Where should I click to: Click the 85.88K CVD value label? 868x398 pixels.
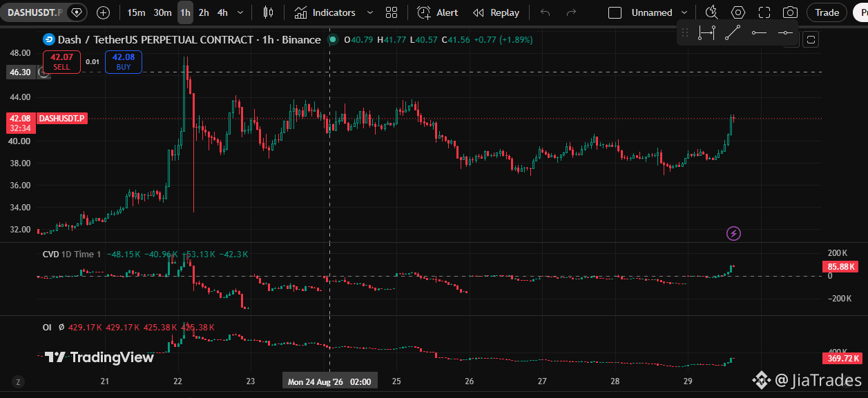pyautogui.click(x=840, y=267)
